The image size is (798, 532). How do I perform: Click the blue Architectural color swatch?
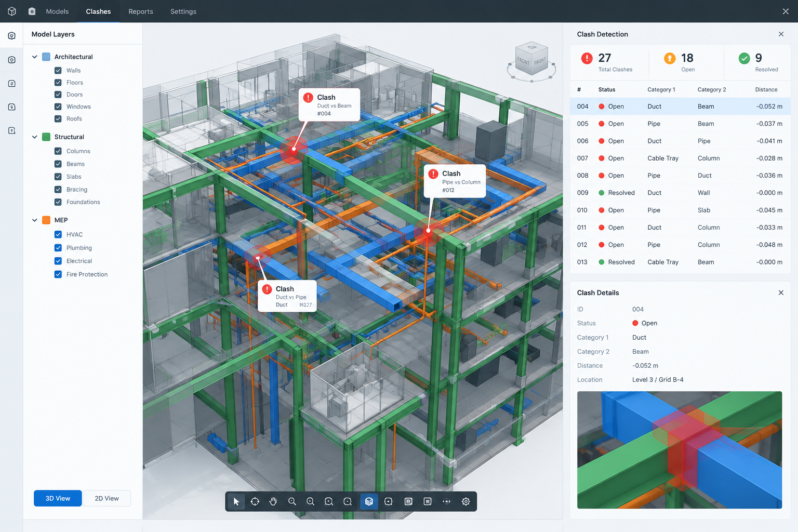point(46,57)
